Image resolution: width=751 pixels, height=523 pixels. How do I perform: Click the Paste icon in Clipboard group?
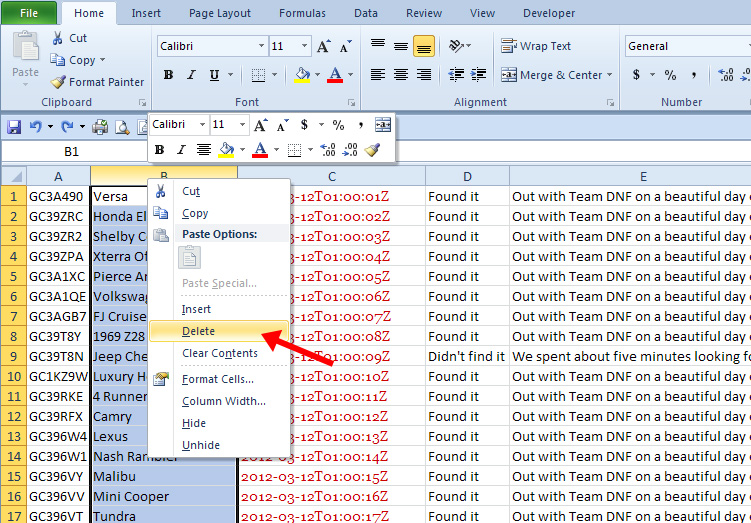coord(25,47)
